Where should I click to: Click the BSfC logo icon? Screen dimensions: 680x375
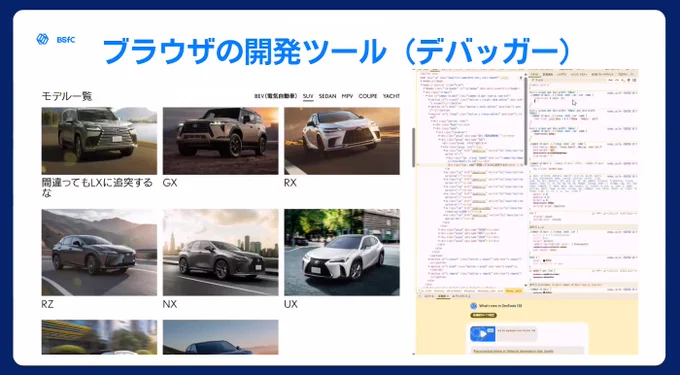[42, 39]
